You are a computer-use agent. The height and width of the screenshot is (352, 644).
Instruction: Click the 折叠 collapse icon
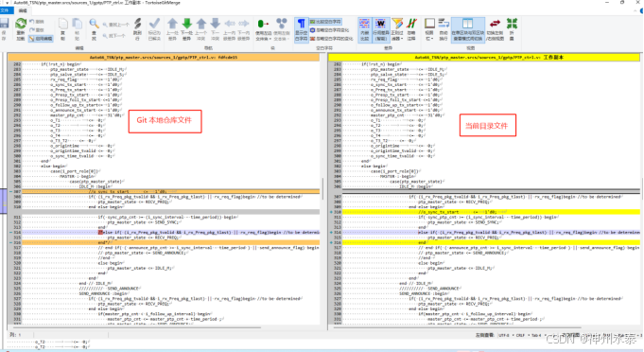(x=512, y=28)
